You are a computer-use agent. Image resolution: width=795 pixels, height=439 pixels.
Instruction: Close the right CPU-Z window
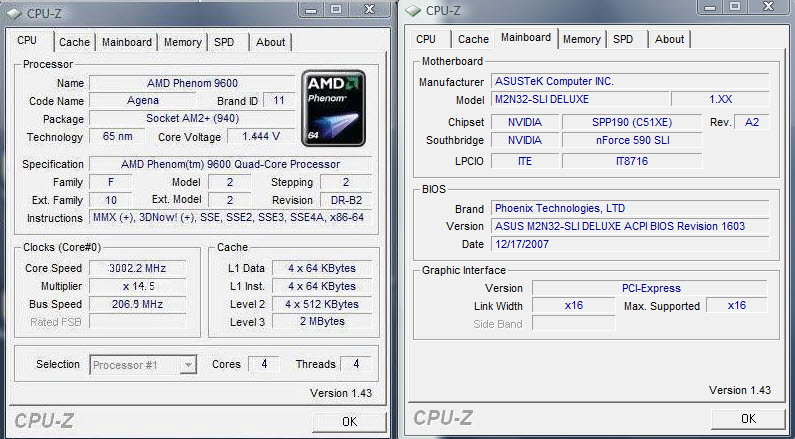pos(769,7)
